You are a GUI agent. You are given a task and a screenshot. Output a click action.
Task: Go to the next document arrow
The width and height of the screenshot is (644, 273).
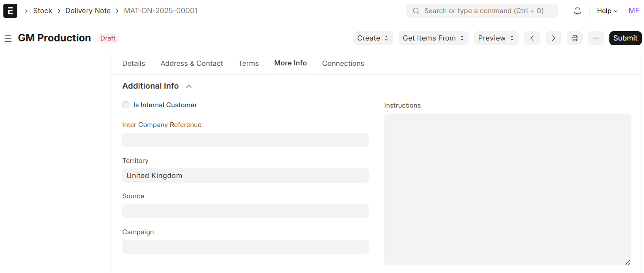coord(553,38)
